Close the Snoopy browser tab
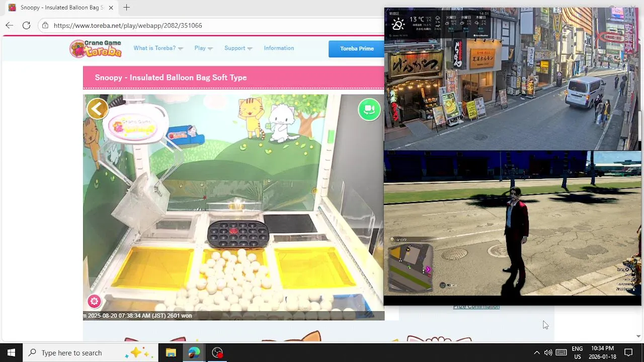 [x=111, y=8]
